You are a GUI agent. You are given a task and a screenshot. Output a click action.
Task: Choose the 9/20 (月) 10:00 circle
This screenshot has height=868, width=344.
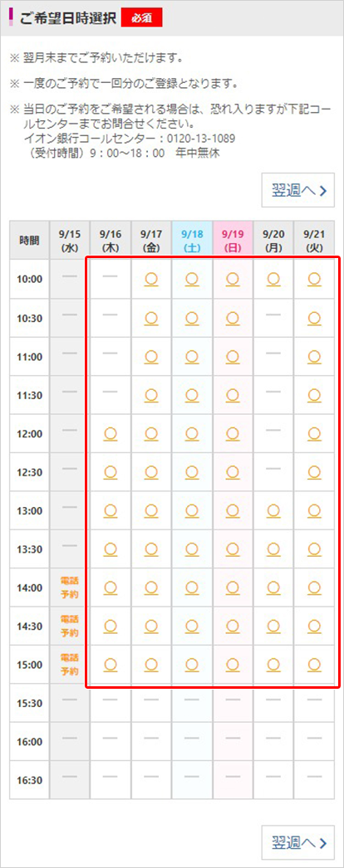273,280
